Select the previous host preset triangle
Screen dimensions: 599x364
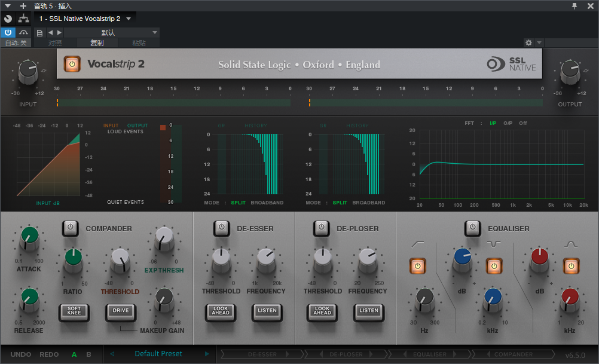50,32
